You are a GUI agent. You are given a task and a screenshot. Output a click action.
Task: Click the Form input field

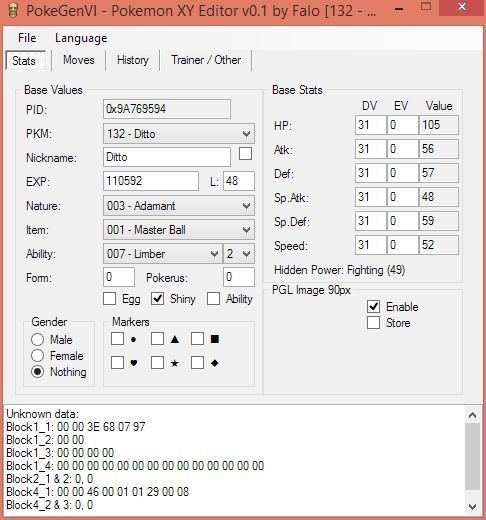119,277
